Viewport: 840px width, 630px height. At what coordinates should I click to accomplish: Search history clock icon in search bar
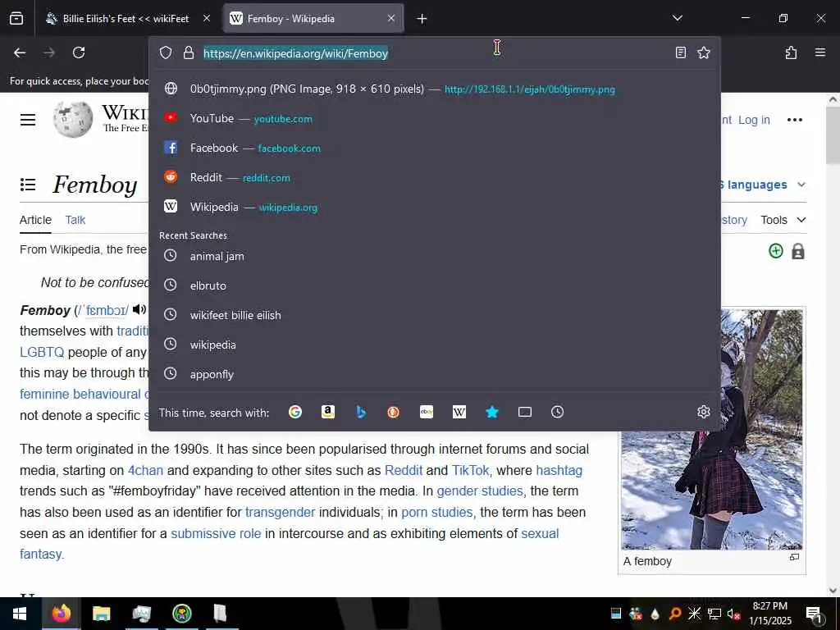557,412
